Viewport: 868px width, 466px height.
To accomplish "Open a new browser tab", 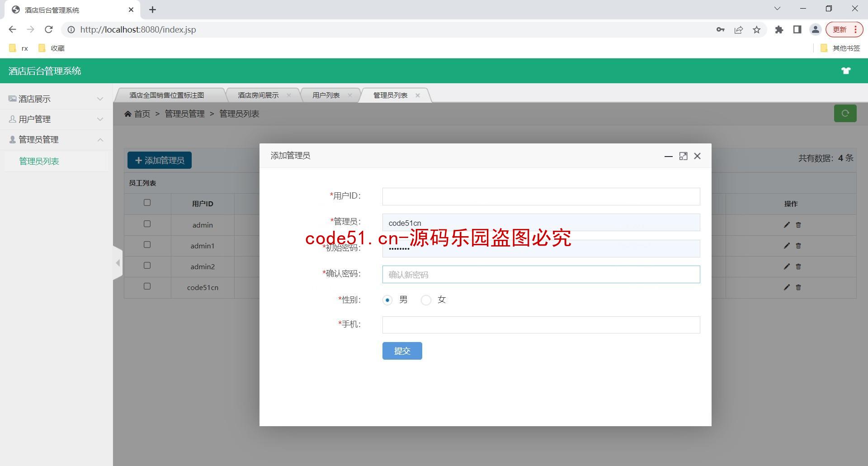I will pyautogui.click(x=152, y=10).
